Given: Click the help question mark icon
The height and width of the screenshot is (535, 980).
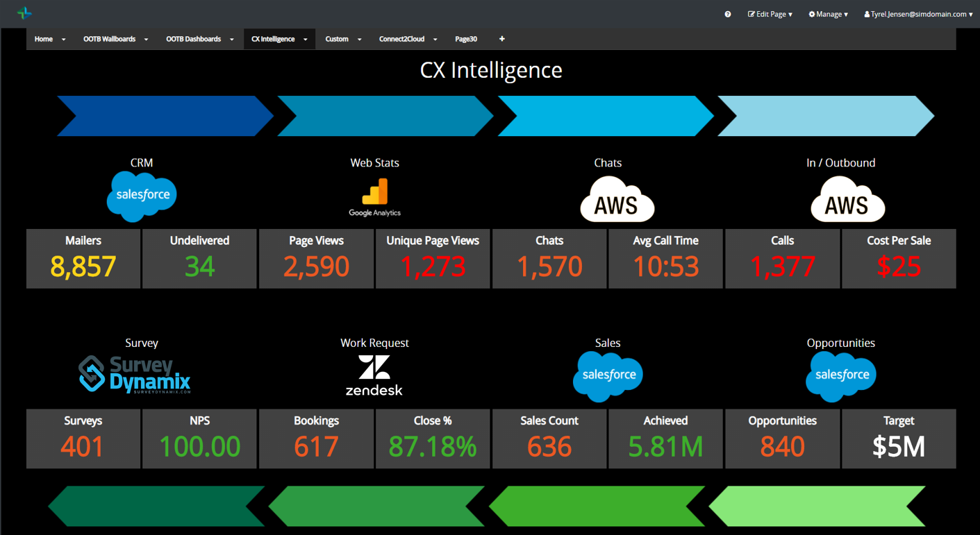Looking at the screenshot, I should click(727, 14).
